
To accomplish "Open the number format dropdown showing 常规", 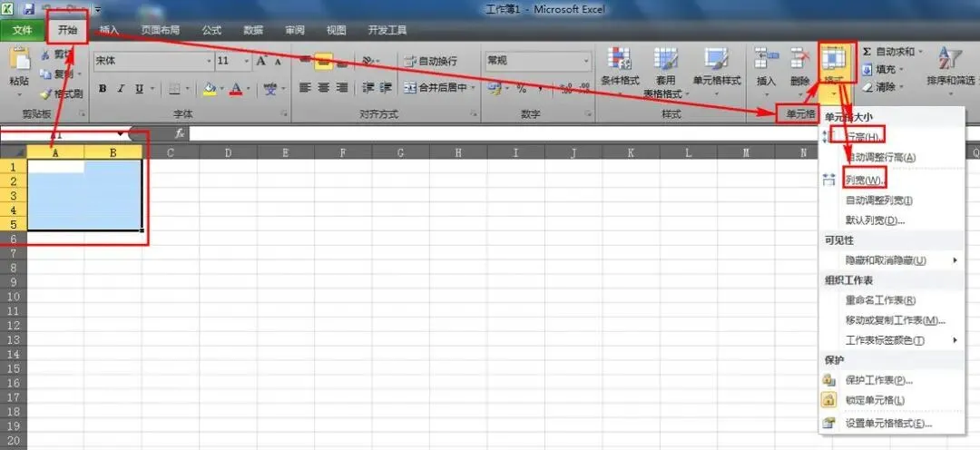I will 586,62.
